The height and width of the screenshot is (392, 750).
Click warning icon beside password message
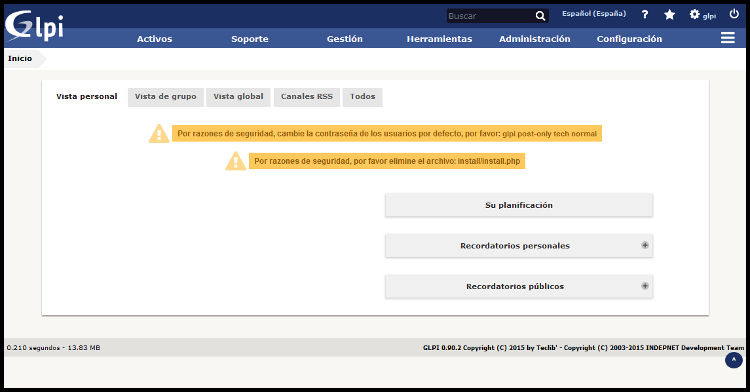pos(159,133)
